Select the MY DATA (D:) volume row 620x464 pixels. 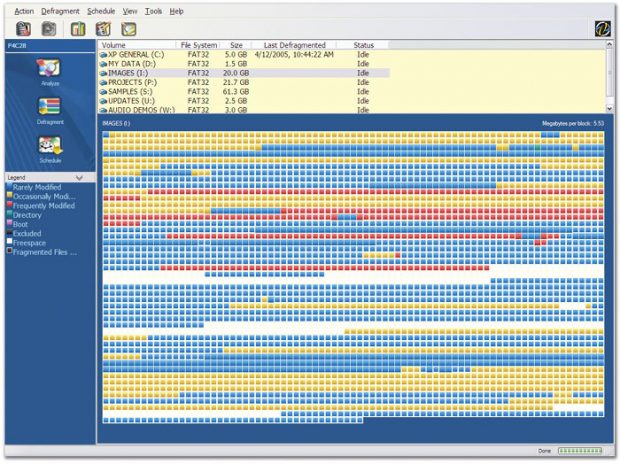pos(244,64)
